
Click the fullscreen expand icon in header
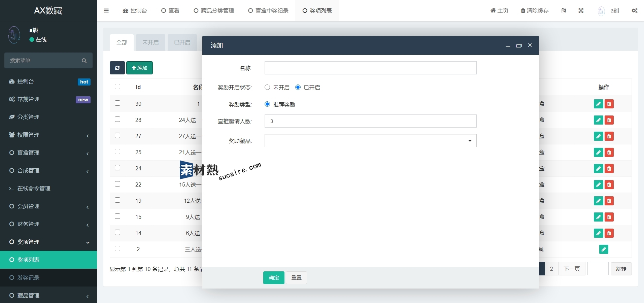[581, 10]
